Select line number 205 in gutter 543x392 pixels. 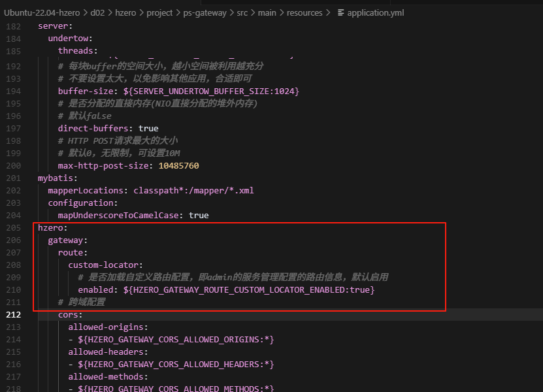pos(12,228)
